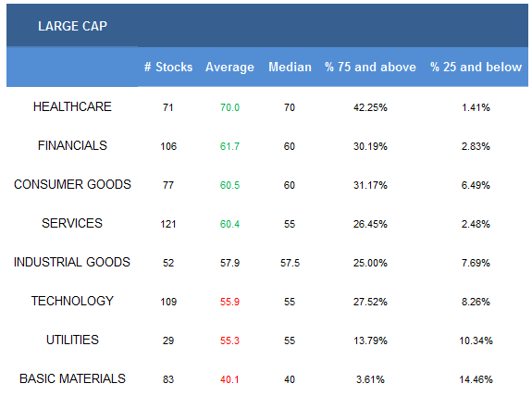Click the 57.5 median for Industrial Goods
This screenshot has width=532, height=396.
(x=290, y=263)
